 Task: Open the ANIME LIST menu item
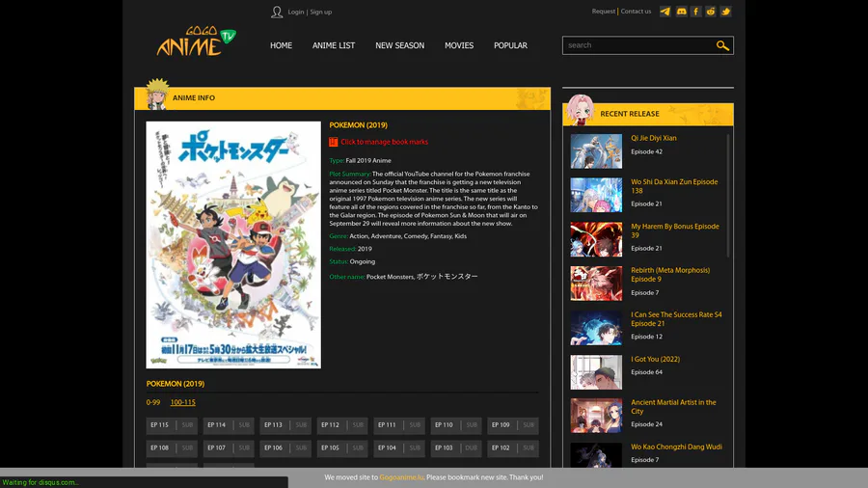334,45
